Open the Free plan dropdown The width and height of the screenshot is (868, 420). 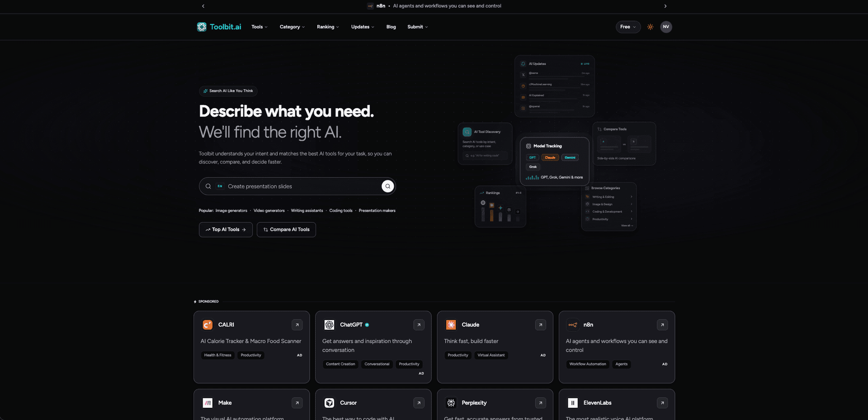628,27
